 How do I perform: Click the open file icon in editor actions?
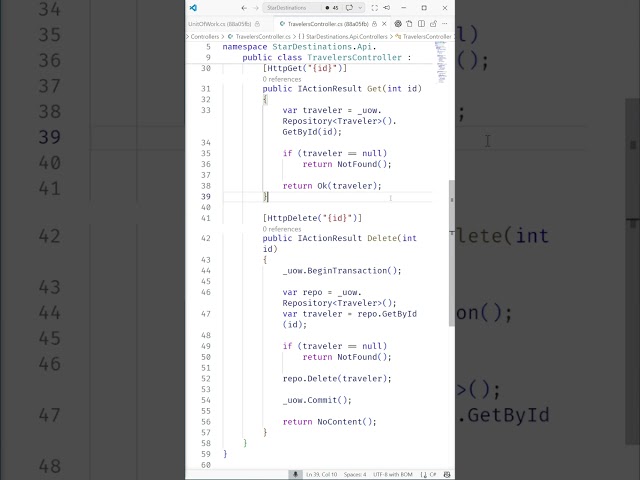point(409,24)
